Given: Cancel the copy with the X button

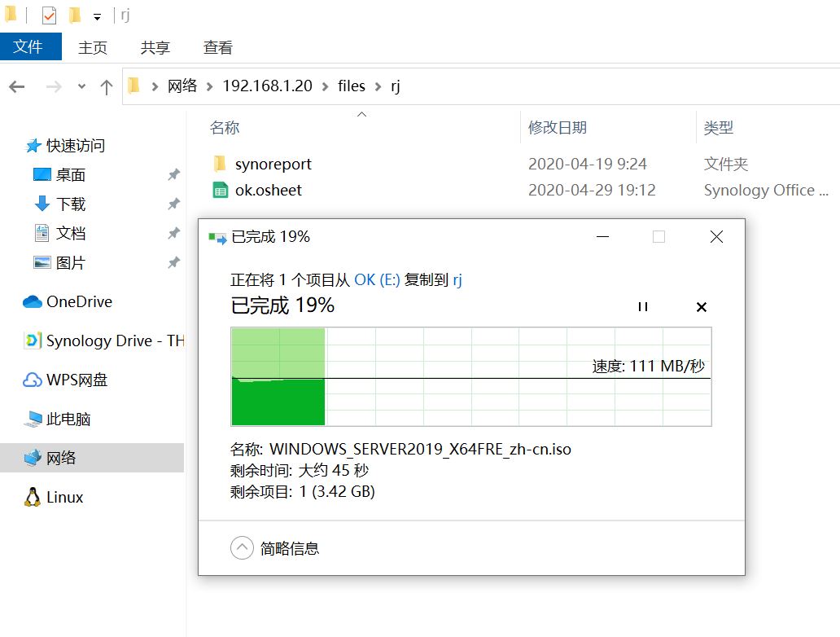Looking at the screenshot, I should pos(702,307).
